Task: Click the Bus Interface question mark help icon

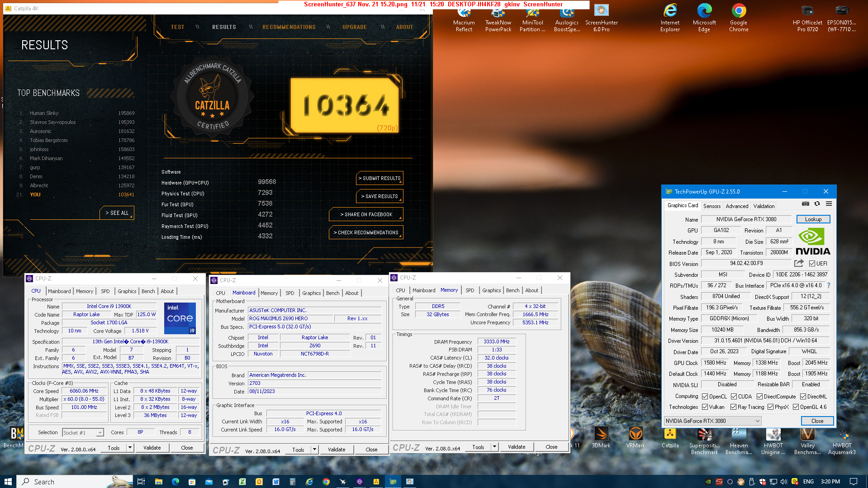Action: (829, 285)
